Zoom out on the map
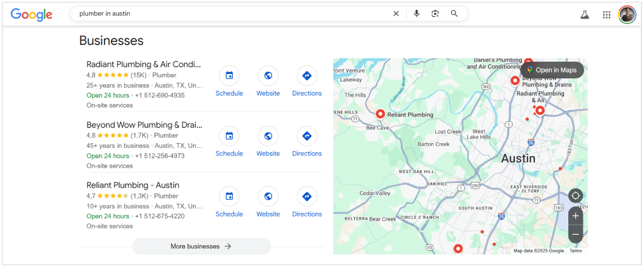Viewport: 644px width, 267px height. point(575,234)
